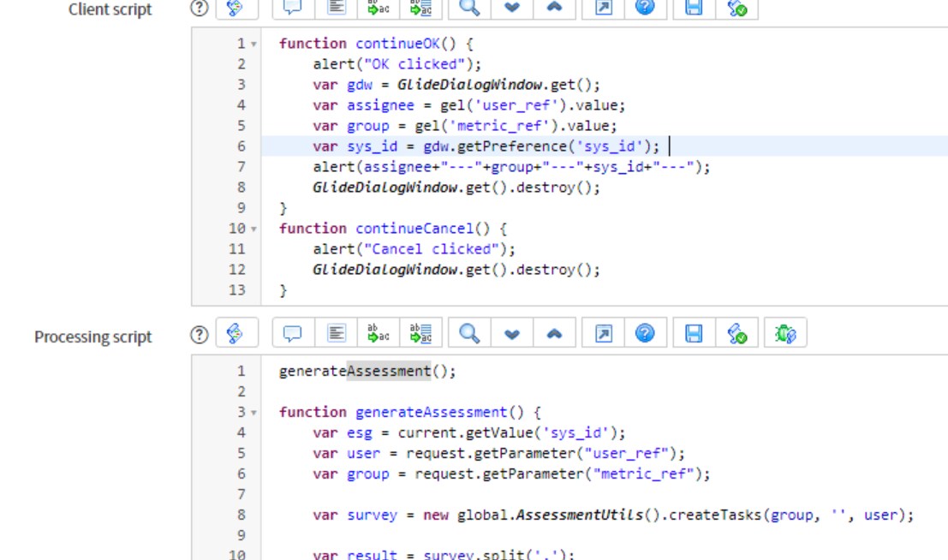Click closing brace on Client script line 9
This screenshot has width=948, height=560.
(283, 209)
